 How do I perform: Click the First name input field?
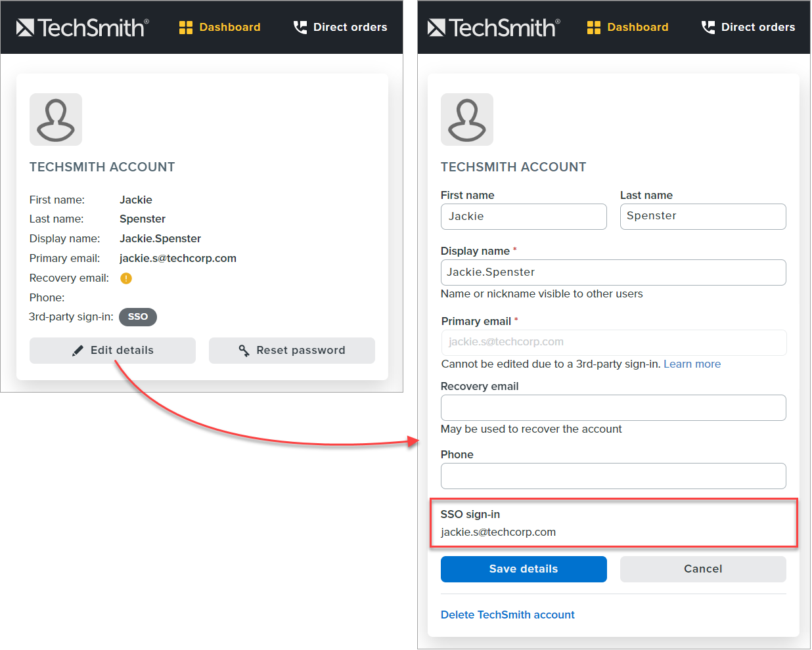524,217
